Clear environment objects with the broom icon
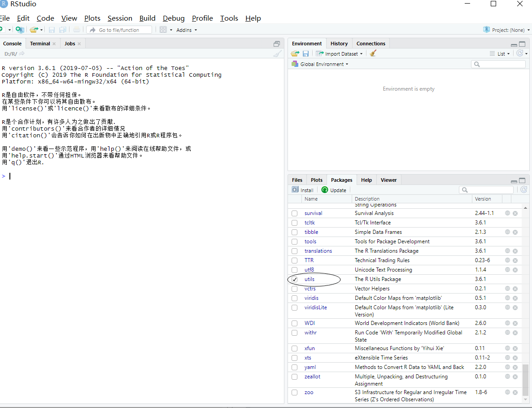532x408 pixels. (x=373, y=53)
